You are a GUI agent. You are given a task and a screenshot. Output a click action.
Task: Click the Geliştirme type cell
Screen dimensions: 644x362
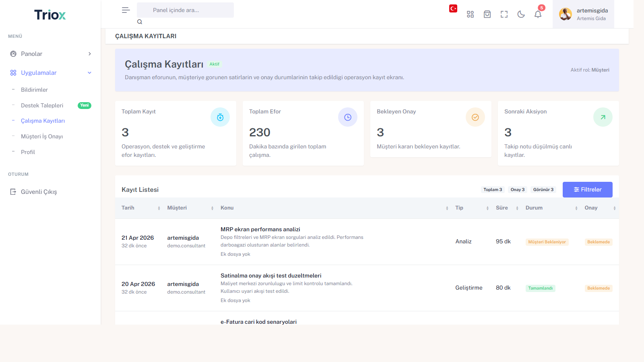[x=469, y=288]
